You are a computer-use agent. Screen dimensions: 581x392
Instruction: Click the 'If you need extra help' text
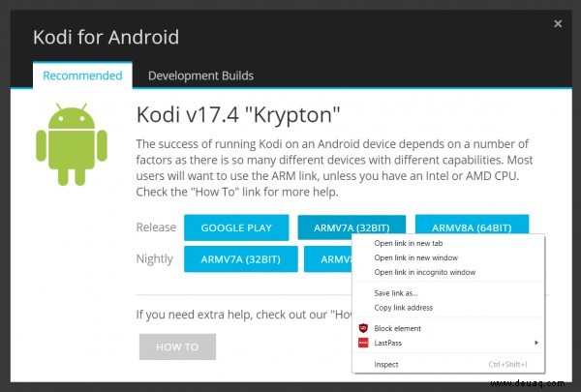tap(244, 315)
